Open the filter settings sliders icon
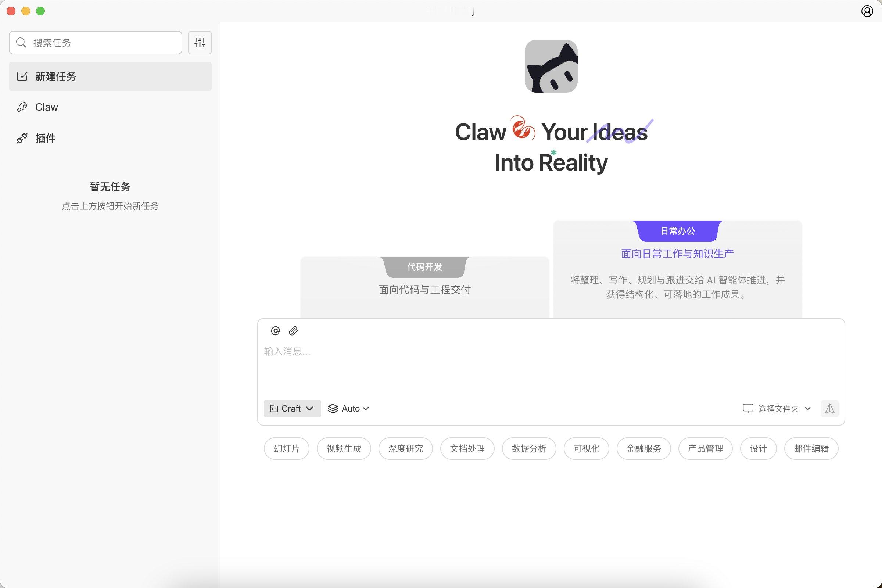 coord(200,42)
